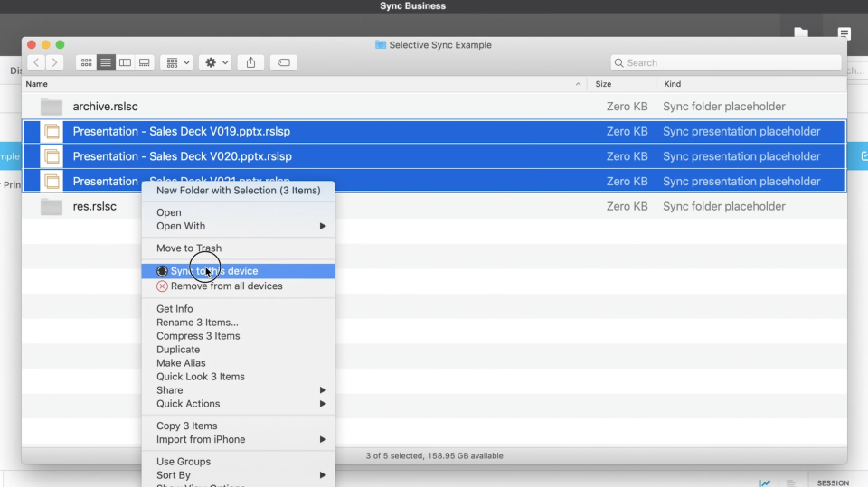
Task: Click the Finder Search field
Action: click(726, 62)
